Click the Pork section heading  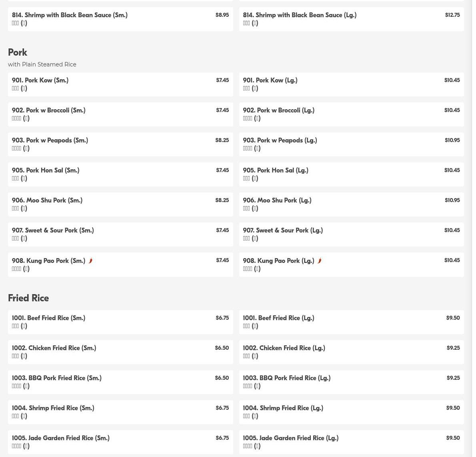(x=18, y=52)
